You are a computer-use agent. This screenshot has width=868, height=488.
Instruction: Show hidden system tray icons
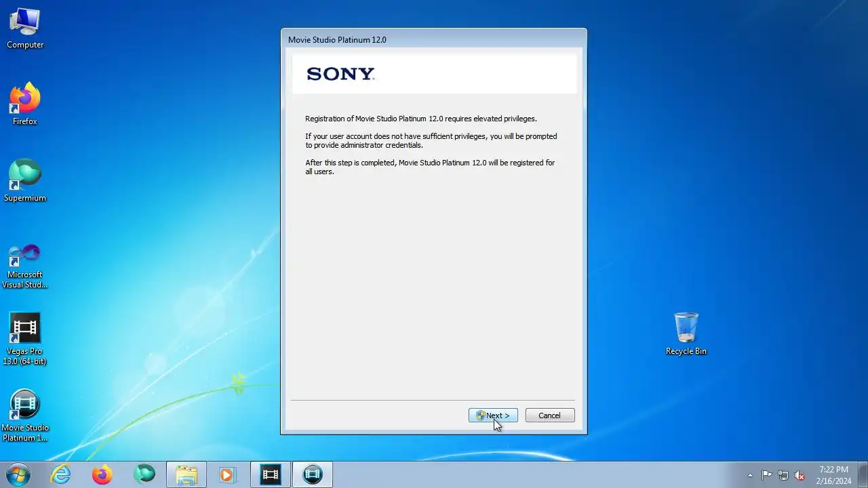pyautogui.click(x=750, y=475)
